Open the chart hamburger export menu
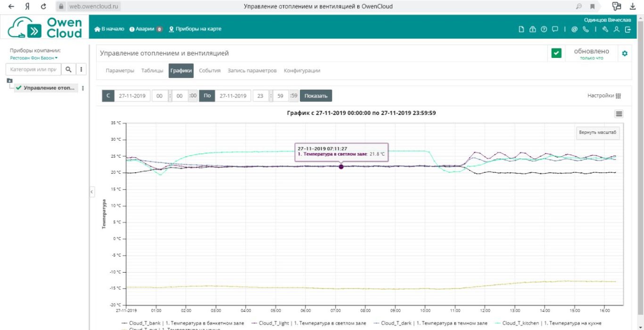644x330 pixels. coord(619,114)
